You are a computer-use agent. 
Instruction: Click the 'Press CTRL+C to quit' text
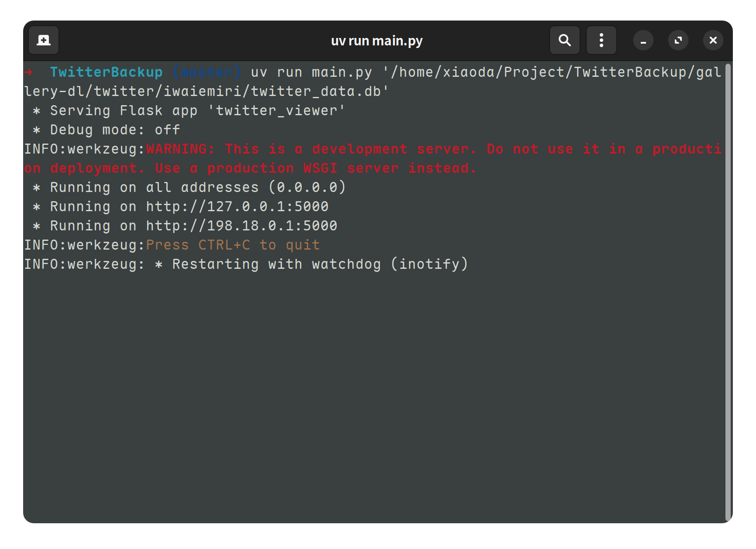(233, 245)
